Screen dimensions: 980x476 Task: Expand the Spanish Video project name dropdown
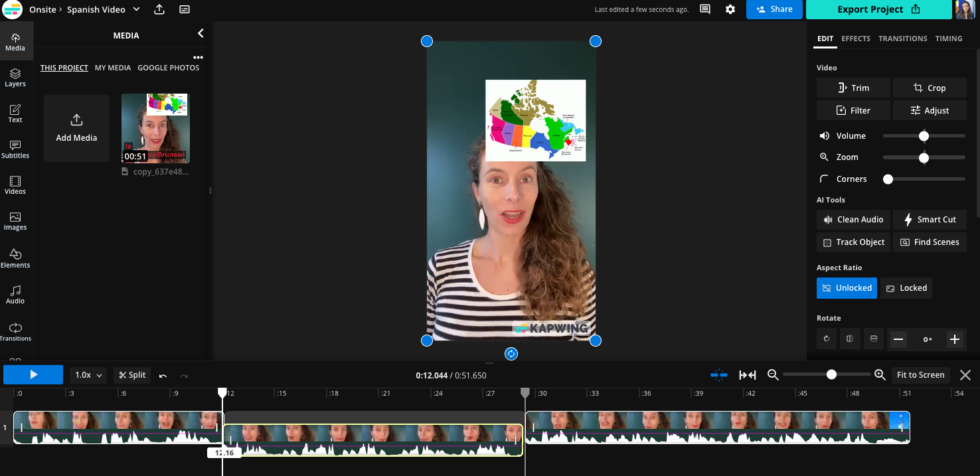pyautogui.click(x=137, y=9)
